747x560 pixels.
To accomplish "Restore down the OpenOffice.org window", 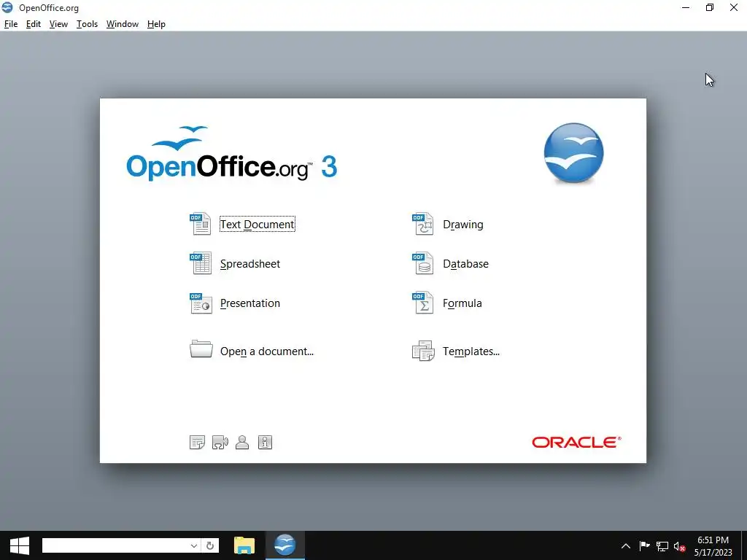I will click(x=710, y=7).
